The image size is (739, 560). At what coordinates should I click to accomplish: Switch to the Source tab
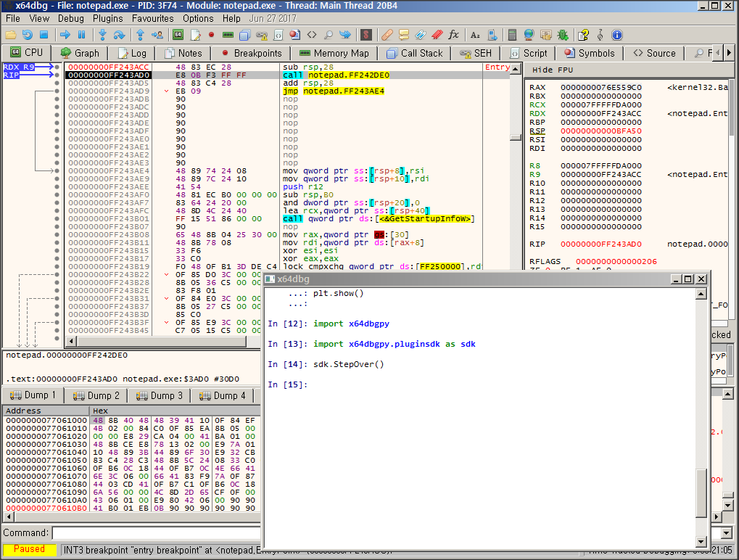point(655,53)
